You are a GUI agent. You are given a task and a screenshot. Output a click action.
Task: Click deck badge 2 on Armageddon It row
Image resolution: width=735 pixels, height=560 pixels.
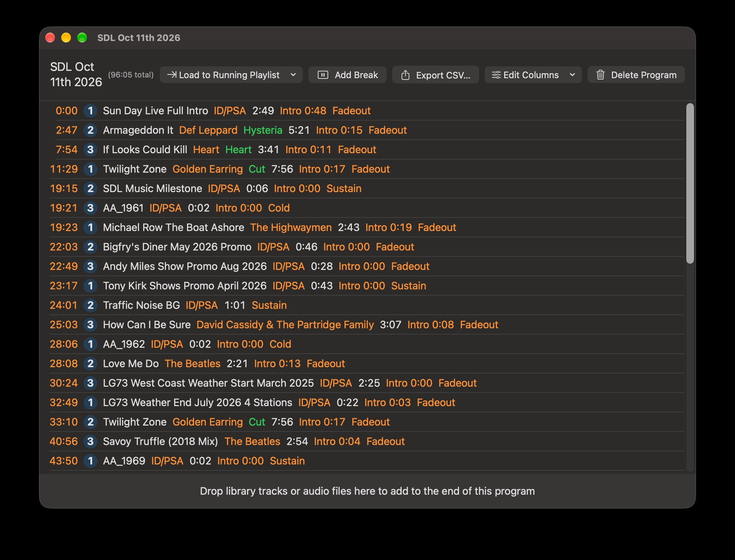pyautogui.click(x=90, y=130)
